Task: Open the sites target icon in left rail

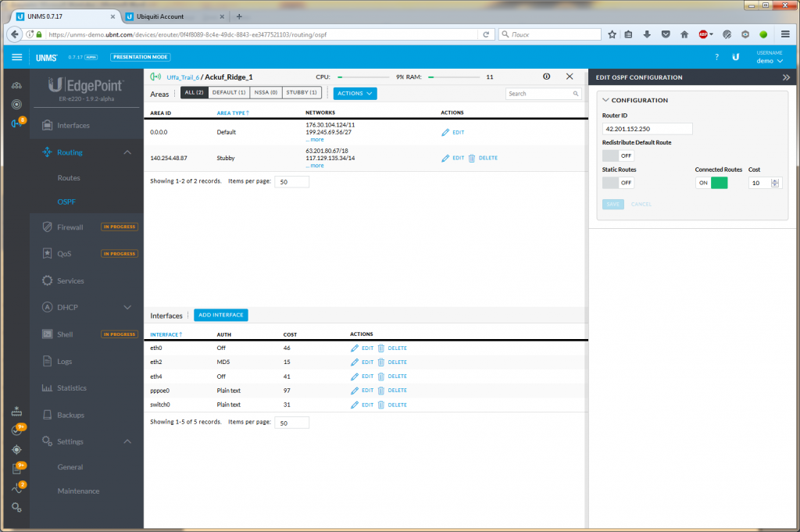Action: point(17,105)
